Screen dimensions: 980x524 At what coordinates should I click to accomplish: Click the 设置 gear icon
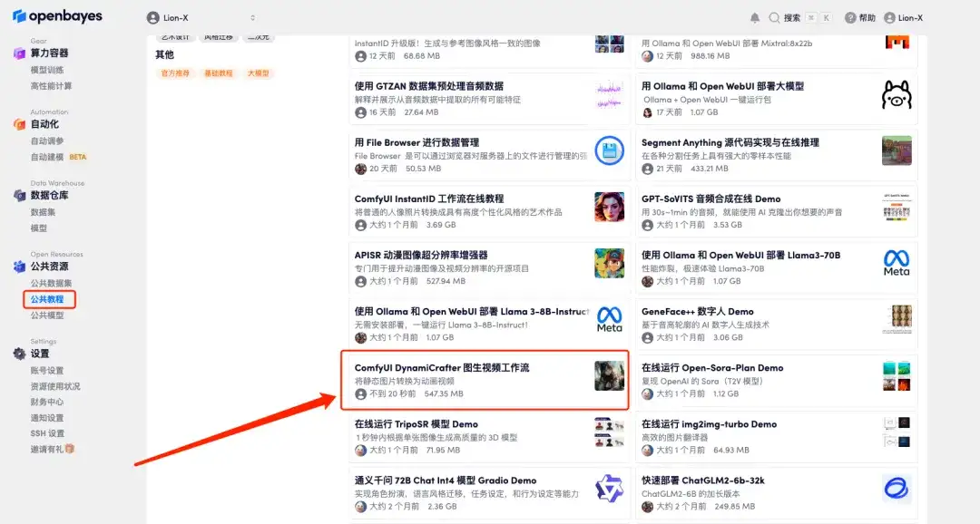[19, 354]
